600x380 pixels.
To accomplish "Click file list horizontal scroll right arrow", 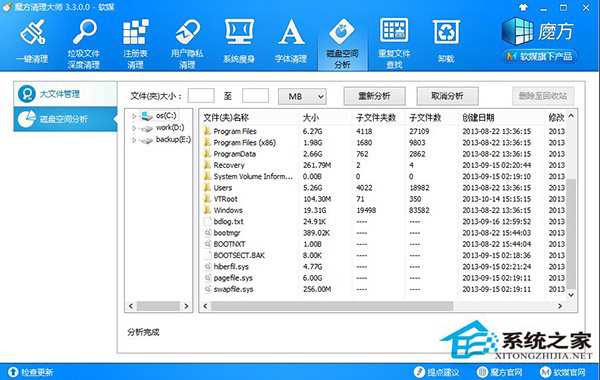I will (x=560, y=306).
